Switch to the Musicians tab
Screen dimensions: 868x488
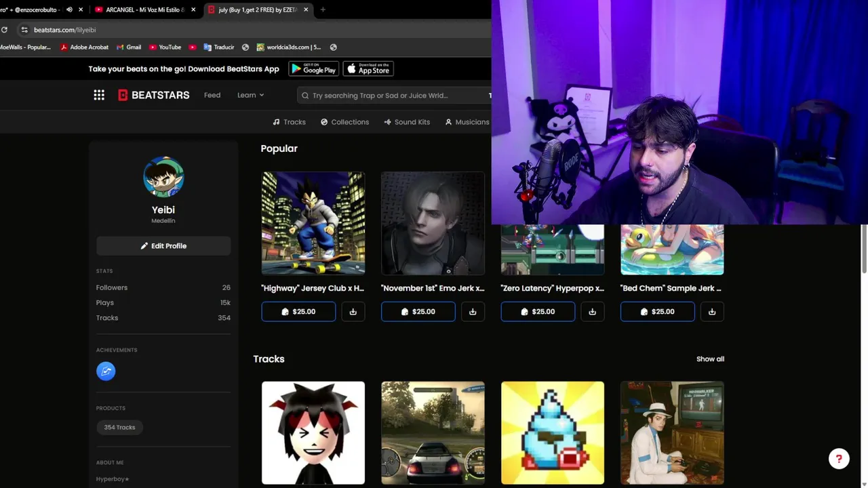coord(467,122)
